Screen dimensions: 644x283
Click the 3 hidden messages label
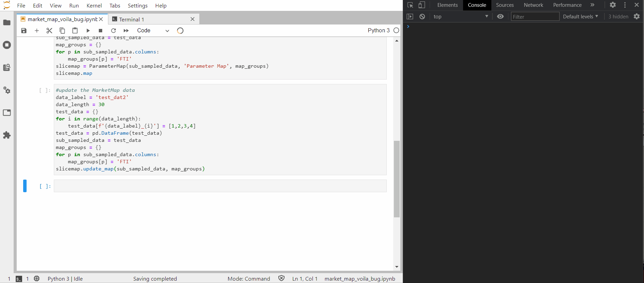618,17
